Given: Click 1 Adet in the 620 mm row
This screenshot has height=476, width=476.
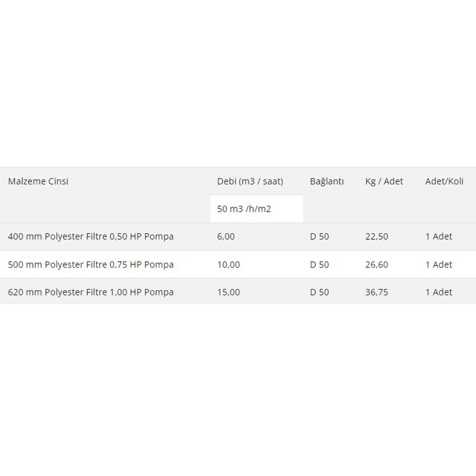Looking at the screenshot, I should (x=438, y=292).
